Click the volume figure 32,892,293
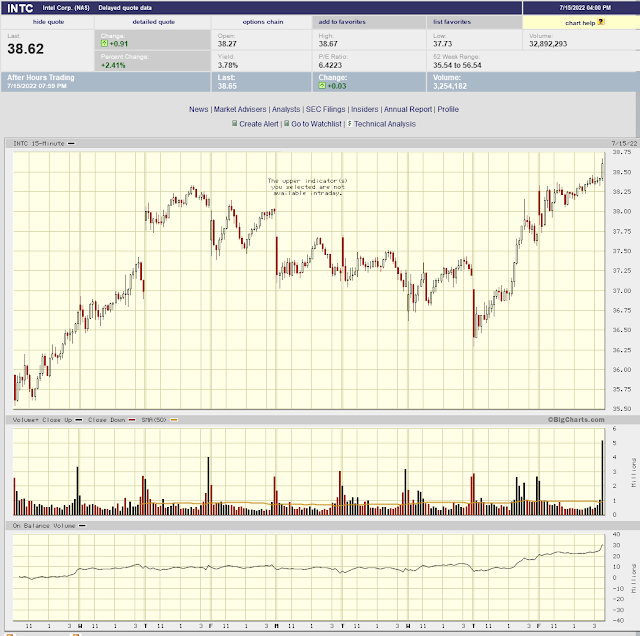 coord(548,44)
